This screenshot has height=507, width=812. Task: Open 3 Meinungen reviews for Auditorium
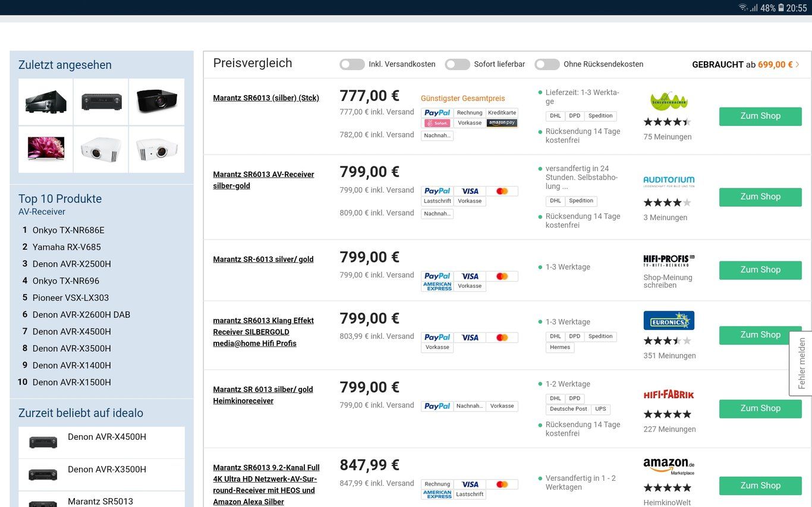coord(665,218)
